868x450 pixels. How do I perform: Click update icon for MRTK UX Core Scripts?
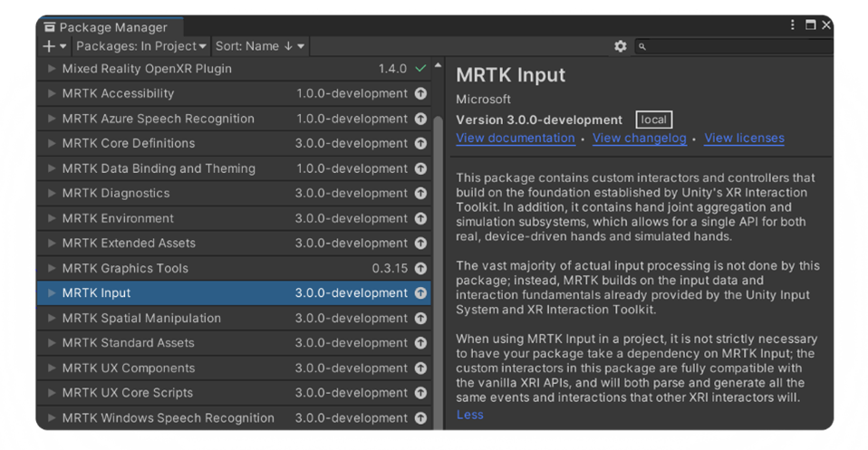pyautogui.click(x=420, y=393)
